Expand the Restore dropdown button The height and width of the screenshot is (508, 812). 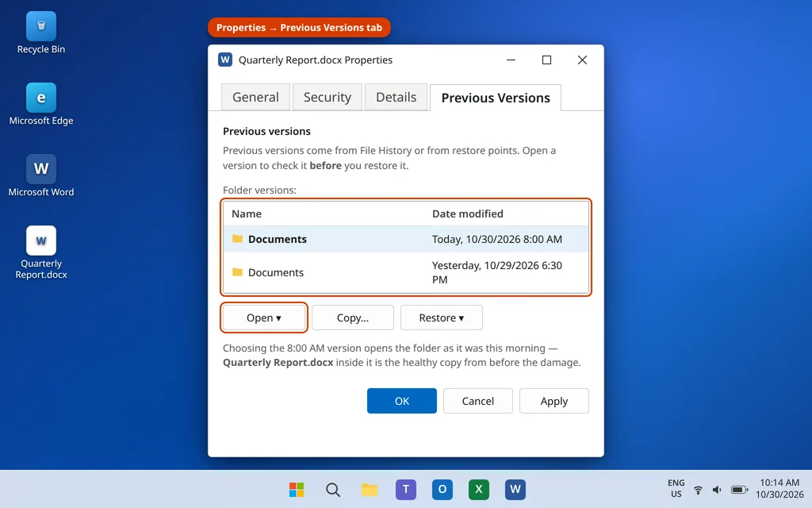coord(441,317)
